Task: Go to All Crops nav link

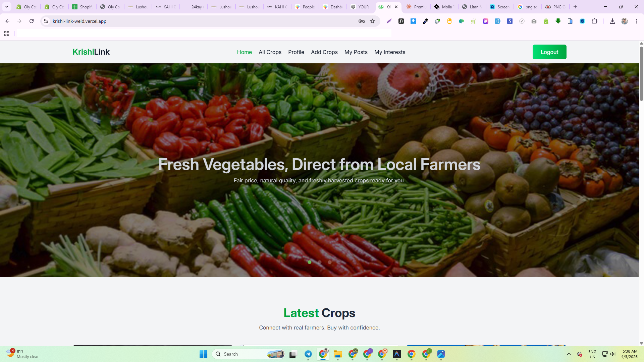Action: click(x=270, y=52)
